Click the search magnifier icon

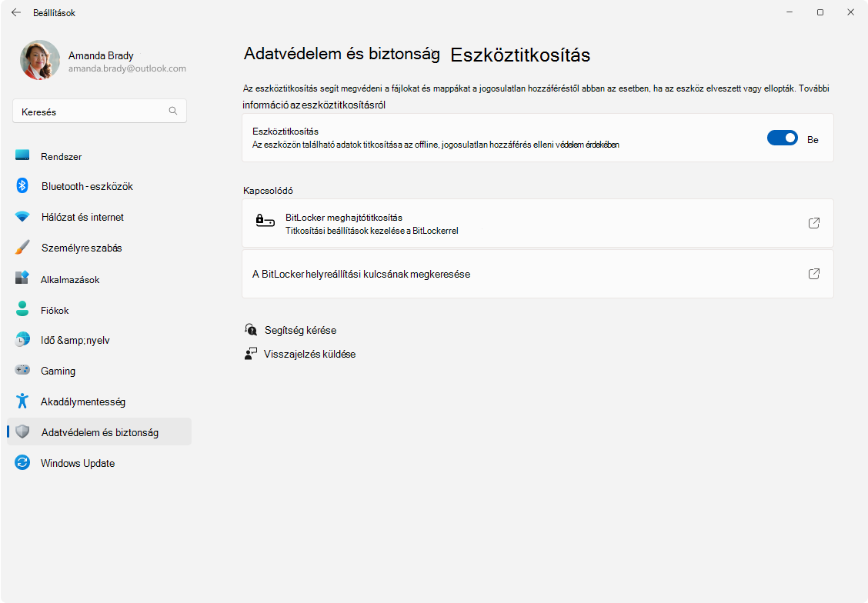[x=172, y=111]
